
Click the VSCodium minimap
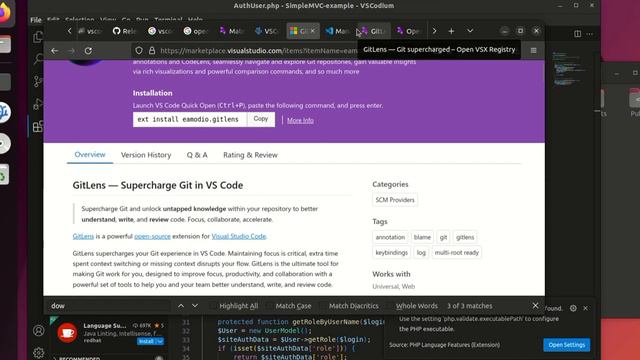569,69
